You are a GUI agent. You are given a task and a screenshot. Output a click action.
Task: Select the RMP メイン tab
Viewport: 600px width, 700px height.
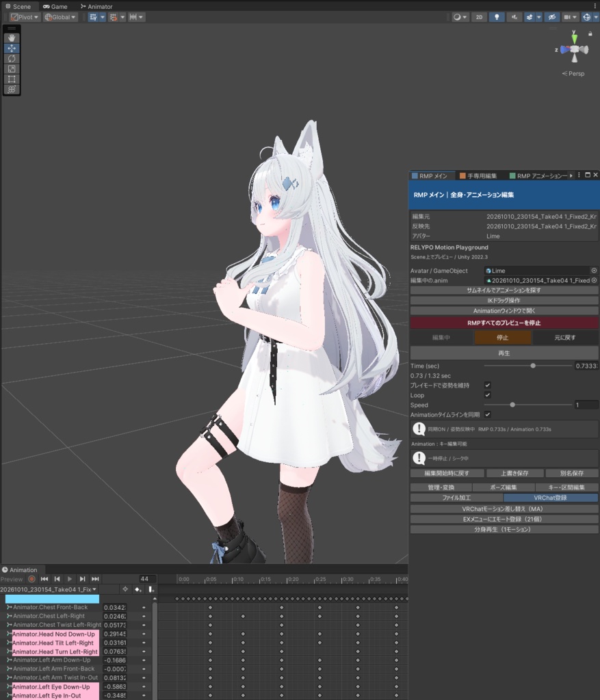pyautogui.click(x=430, y=176)
